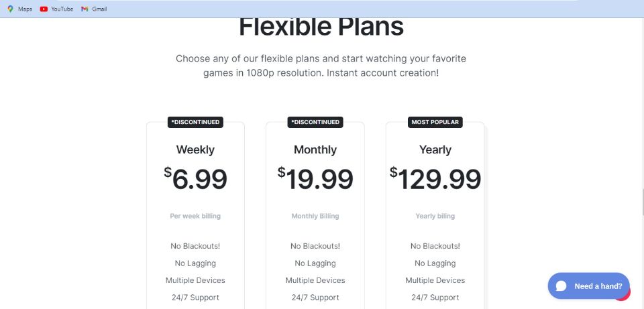Open the Gmail bookmark icon
The width and height of the screenshot is (644, 309).
pos(85,9)
